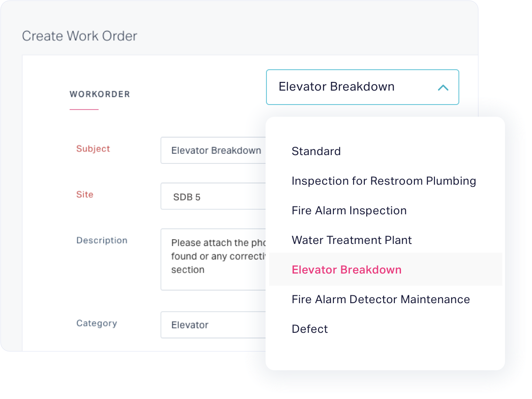Click the Category field label
The height and width of the screenshot is (399, 532).
coord(97,323)
